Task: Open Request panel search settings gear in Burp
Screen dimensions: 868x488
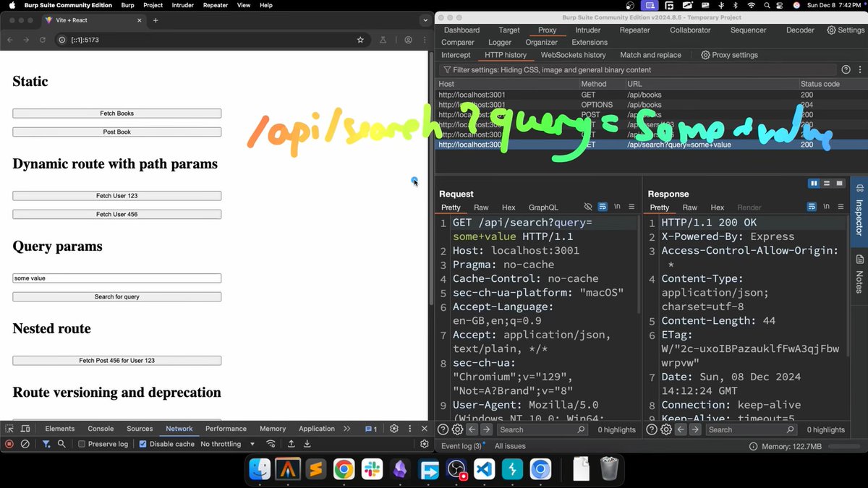Action: coord(456,429)
